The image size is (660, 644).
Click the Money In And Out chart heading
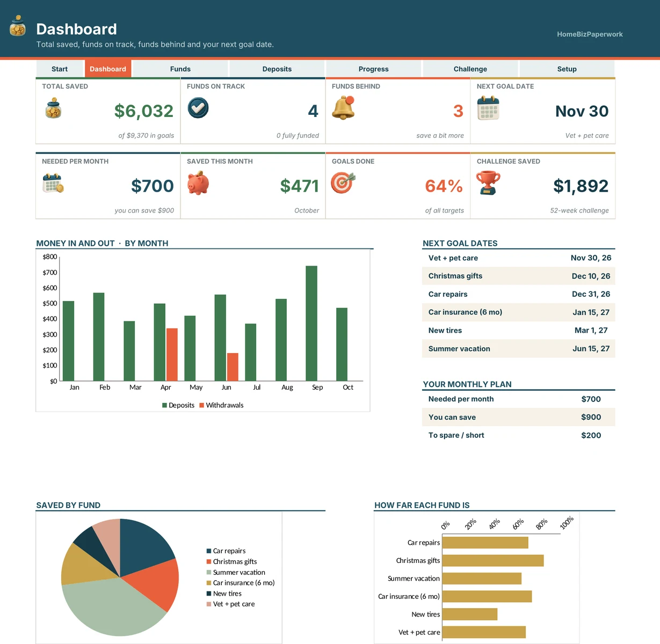(x=102, y=243)
